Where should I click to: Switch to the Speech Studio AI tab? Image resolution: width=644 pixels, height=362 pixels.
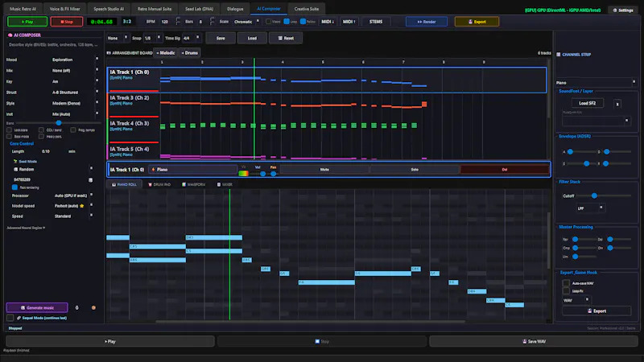[x=109, y=9]
